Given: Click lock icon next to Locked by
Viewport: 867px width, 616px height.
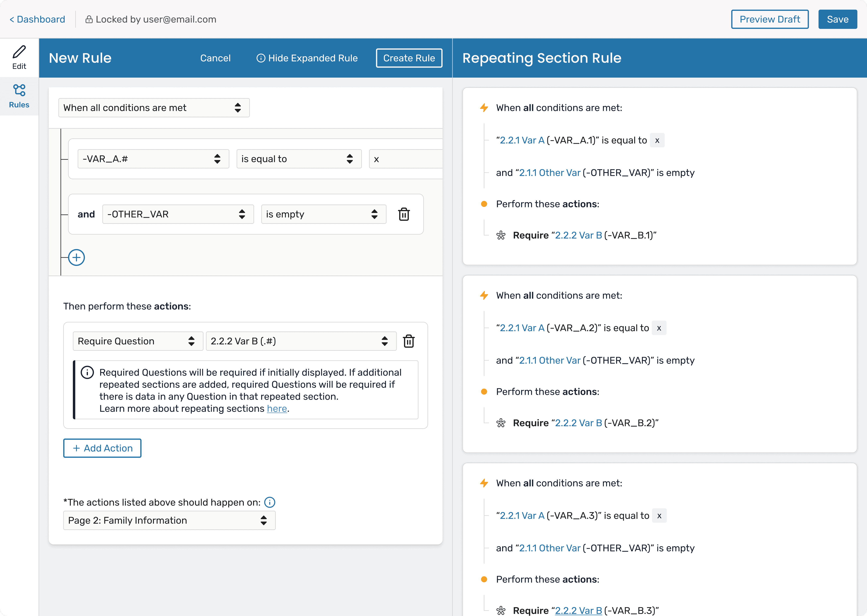Looking at the screenshot, I should 89,19.
